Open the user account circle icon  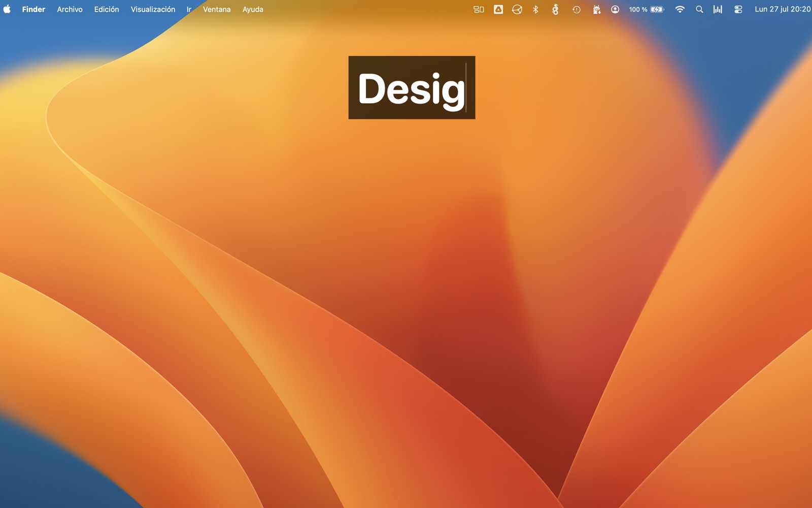coord(615,9)
